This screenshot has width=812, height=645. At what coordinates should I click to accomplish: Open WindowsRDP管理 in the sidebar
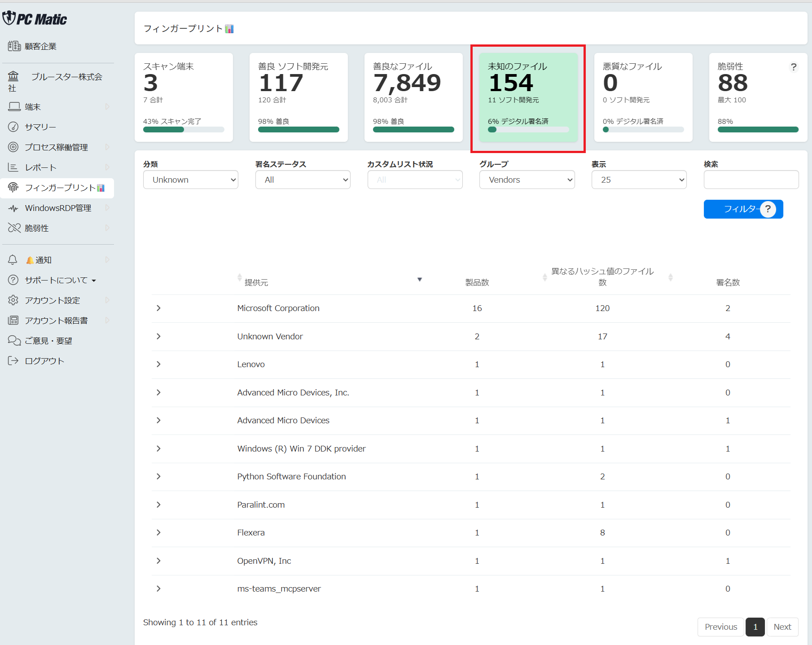[58, 208]
